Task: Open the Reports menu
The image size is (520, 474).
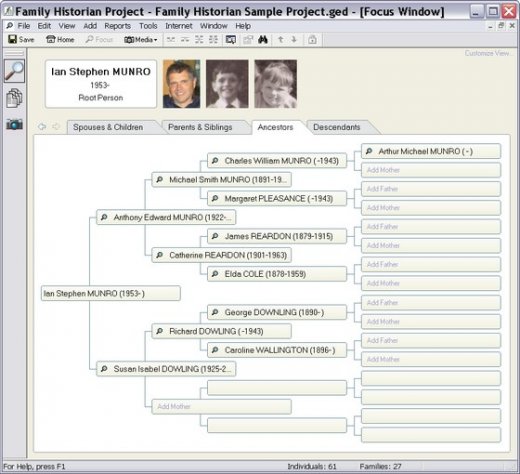Action: tap(117, 26)
